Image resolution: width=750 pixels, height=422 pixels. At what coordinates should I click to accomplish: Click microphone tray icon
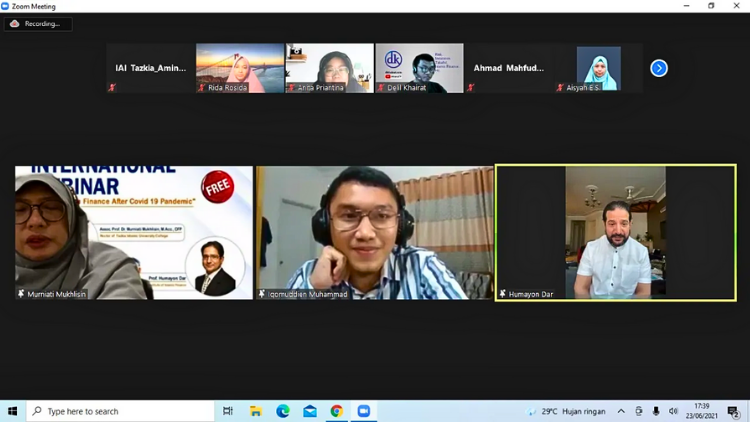point(656,411)
